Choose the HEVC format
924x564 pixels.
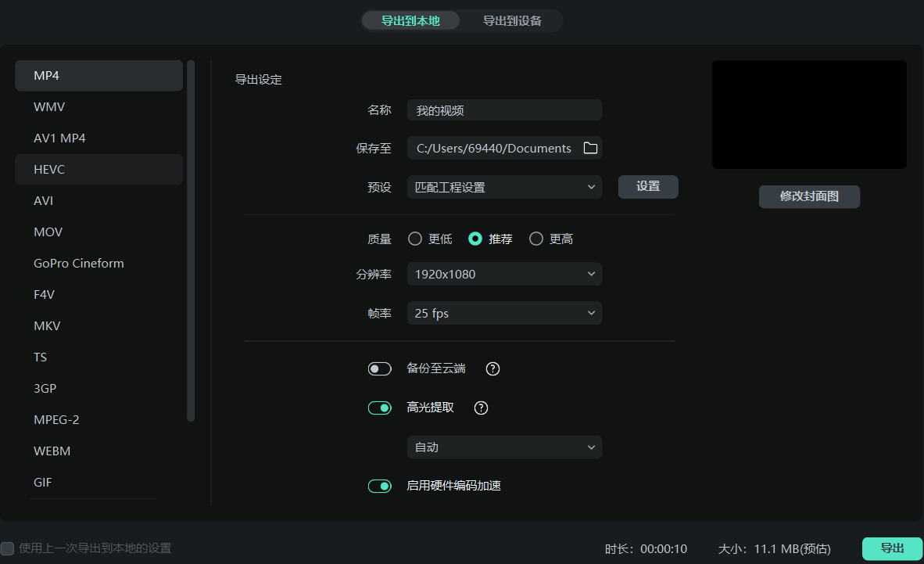click(99, 169)
